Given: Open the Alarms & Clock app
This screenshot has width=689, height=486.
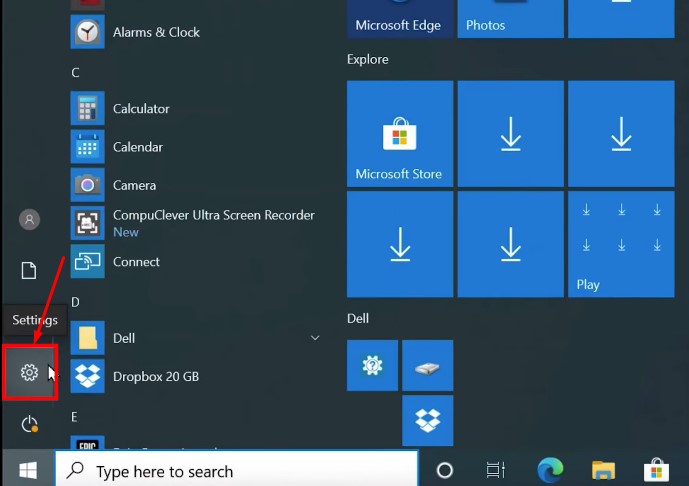Looking at the screenshot, I should pyautogui.click(x=198, y=32).
